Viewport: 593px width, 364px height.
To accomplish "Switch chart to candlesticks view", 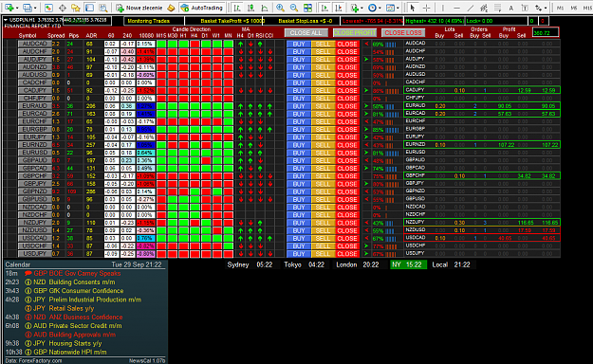I will coord(250,8).
